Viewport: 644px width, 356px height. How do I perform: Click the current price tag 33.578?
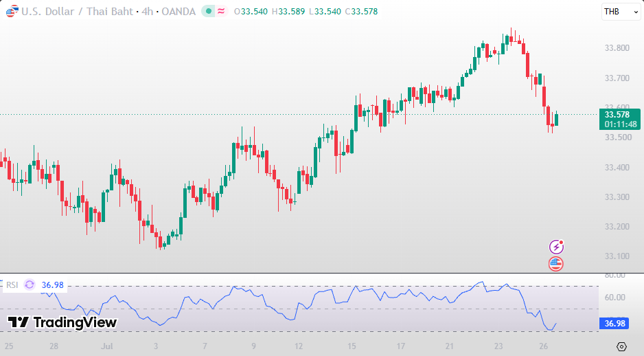(620, 119)
